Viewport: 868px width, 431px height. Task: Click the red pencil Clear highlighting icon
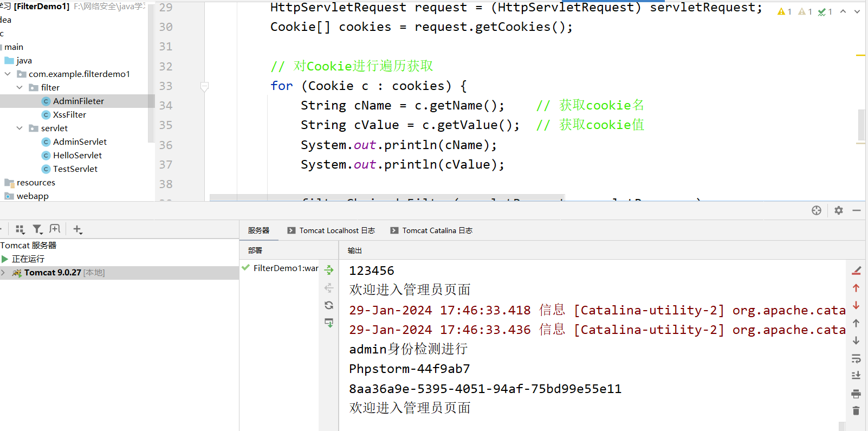click(x=856, y=271)
